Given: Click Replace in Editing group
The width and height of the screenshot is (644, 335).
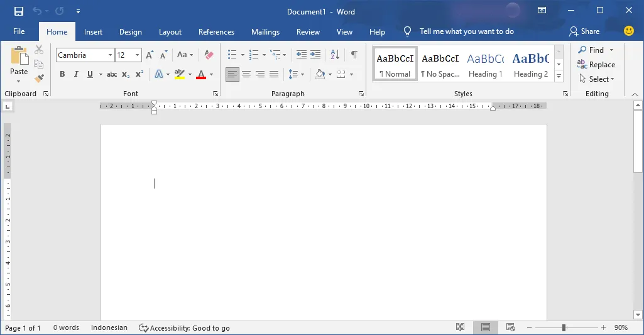Looking at the screenshot, I should [x=596, y=65].
